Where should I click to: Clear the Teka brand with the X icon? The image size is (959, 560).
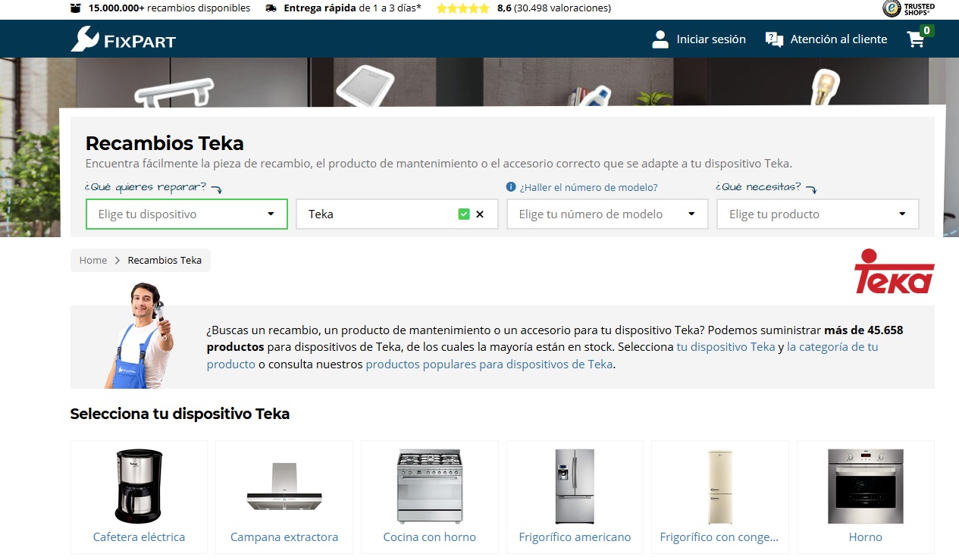point(480,214)
